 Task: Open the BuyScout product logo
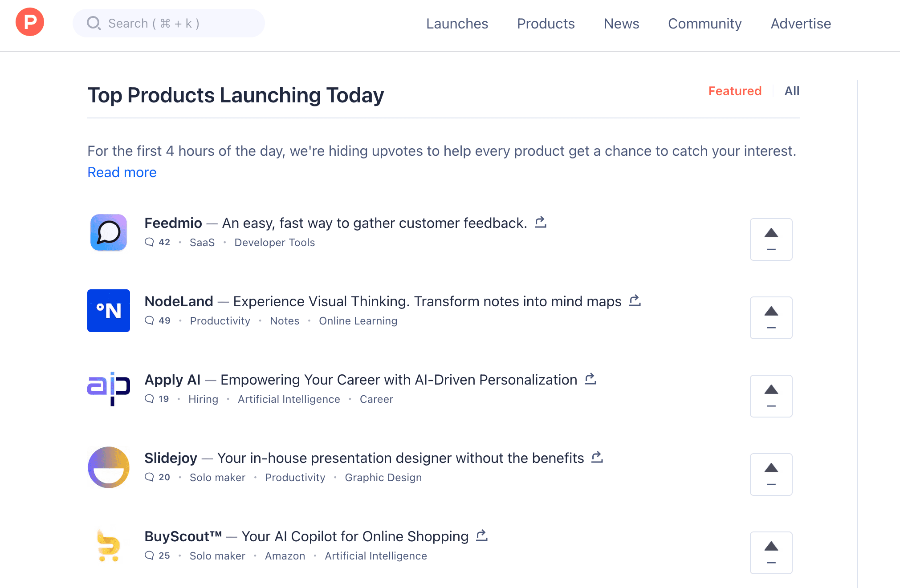coord(109,546)
